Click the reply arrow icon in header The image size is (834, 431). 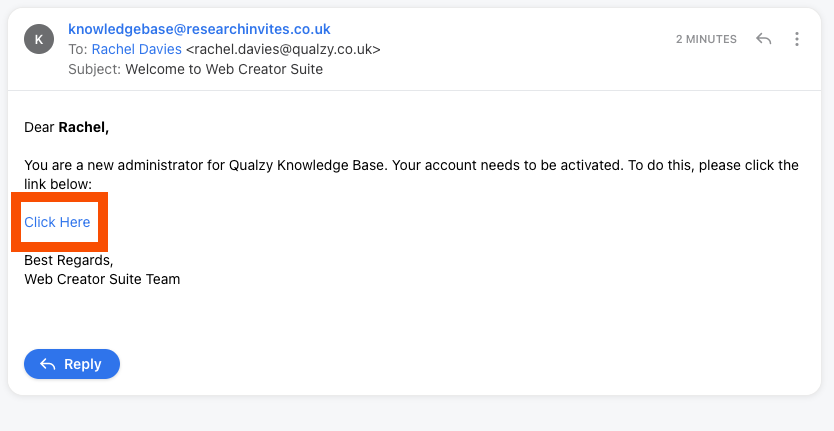coord(764,39)
